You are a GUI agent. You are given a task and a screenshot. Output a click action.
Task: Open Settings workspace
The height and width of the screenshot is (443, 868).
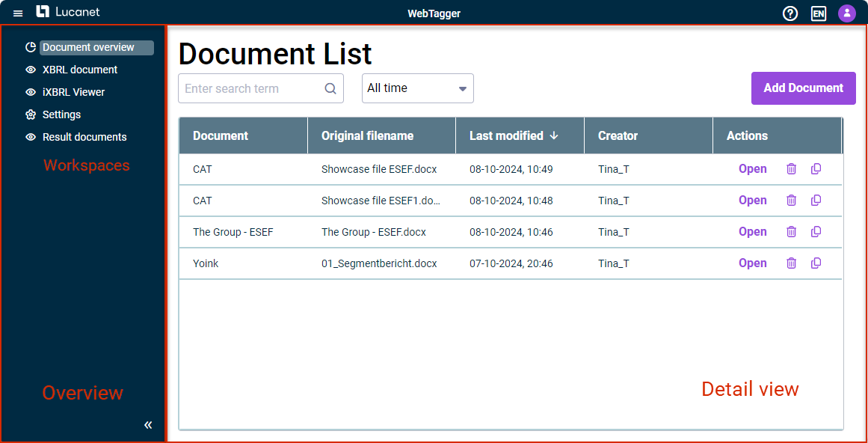coord(61,114)
